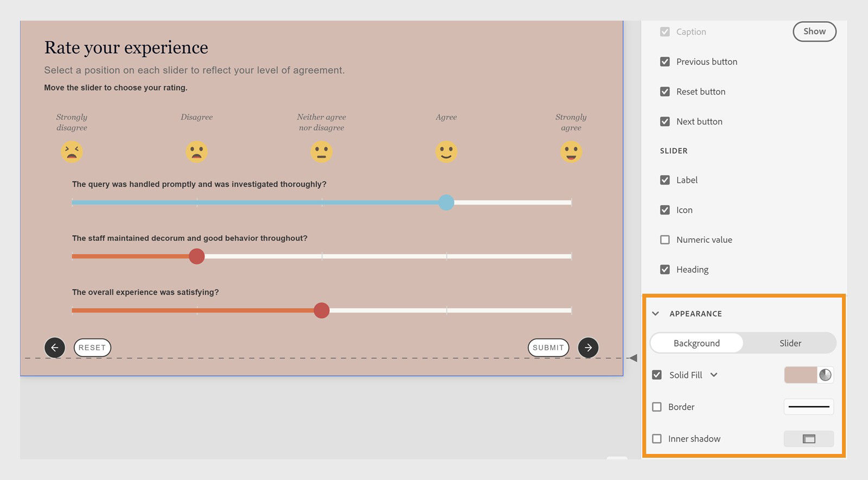Click the SLIDER section heading
Viewport: 868px width, 480px height.
(x=674, y=151)
